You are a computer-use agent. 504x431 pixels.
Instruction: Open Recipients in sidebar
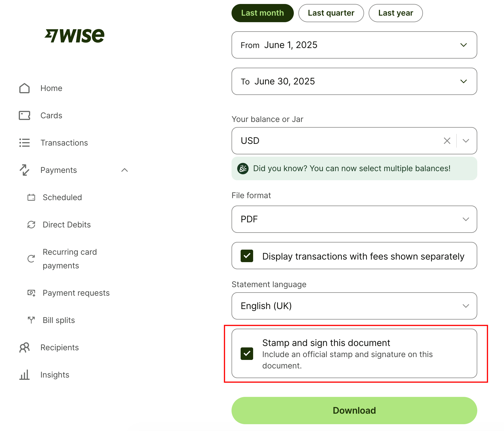click(x=60, y=347)
